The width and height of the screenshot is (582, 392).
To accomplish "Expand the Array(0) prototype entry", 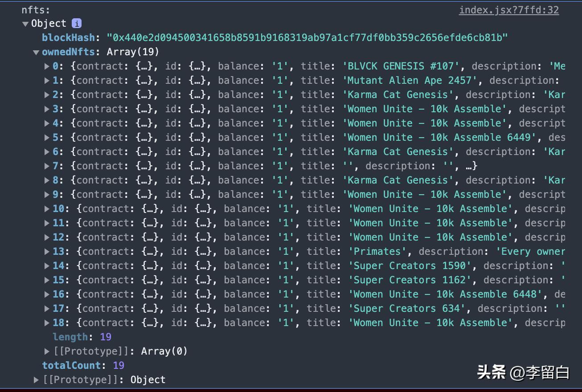I will tap(47, 352).
